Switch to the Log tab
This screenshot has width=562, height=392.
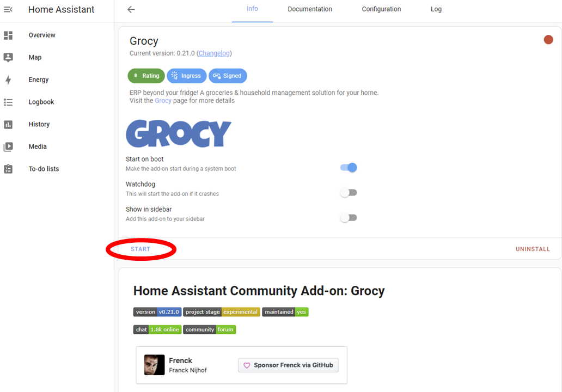pyautogui.click(x=436, y=9)
